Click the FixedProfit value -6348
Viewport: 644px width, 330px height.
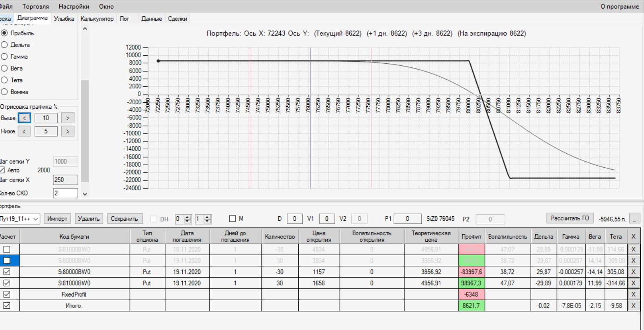[x=472, y=294]
